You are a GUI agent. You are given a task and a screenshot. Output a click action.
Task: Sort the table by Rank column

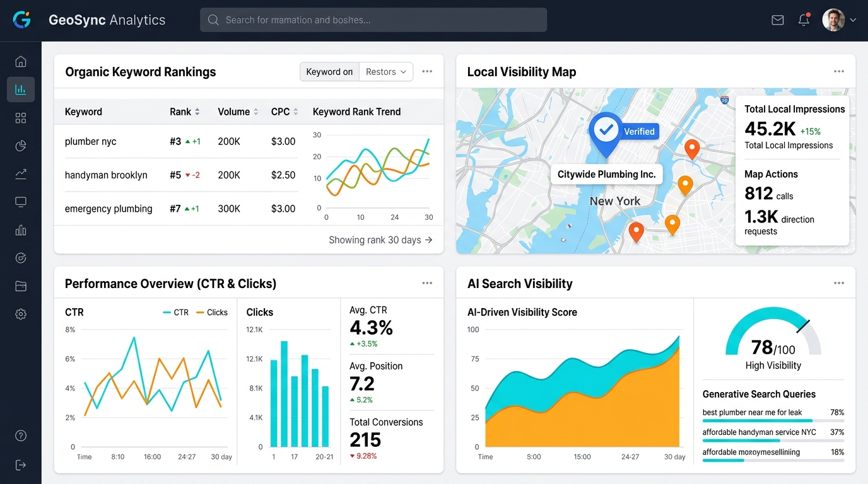click(185, 112)
